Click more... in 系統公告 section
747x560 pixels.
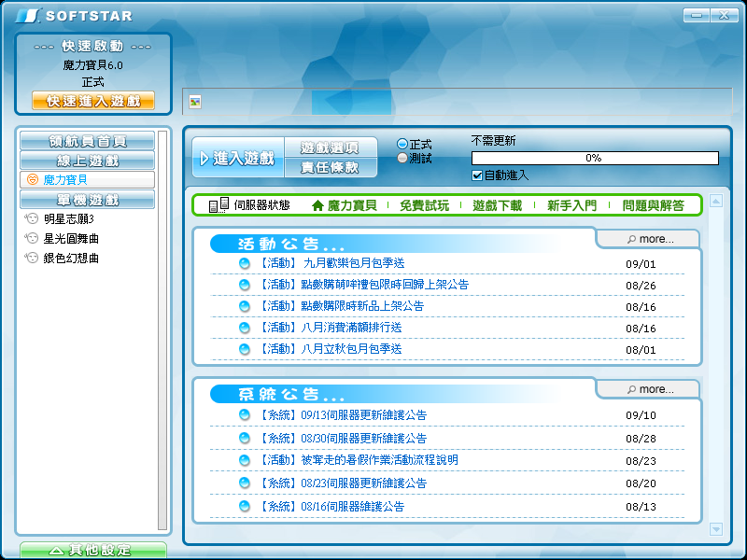(650, 389)
